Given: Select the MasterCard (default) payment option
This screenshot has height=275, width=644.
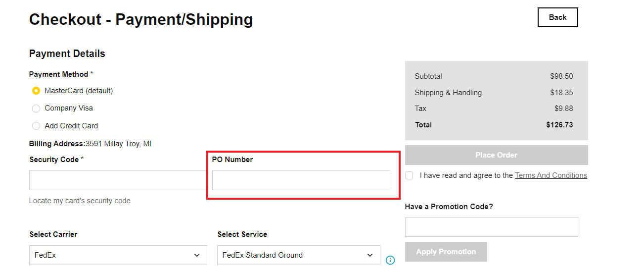Looking at the screenshot, I should 36,91.
